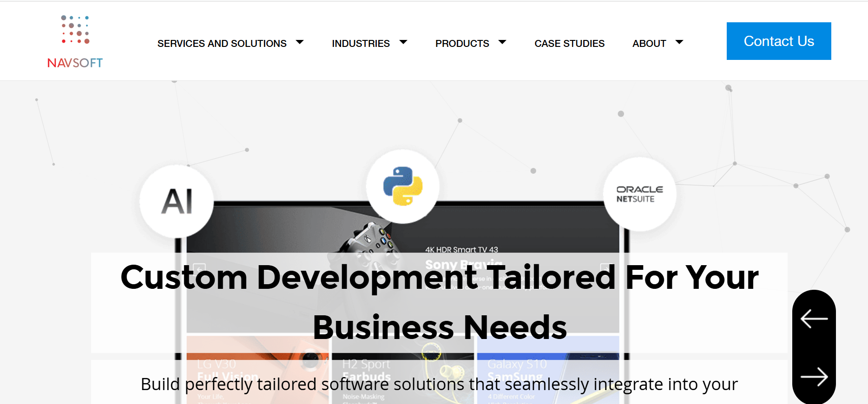868x404 pixels.
Task: Open the About menu label
Action: click(x=649, y=43)
